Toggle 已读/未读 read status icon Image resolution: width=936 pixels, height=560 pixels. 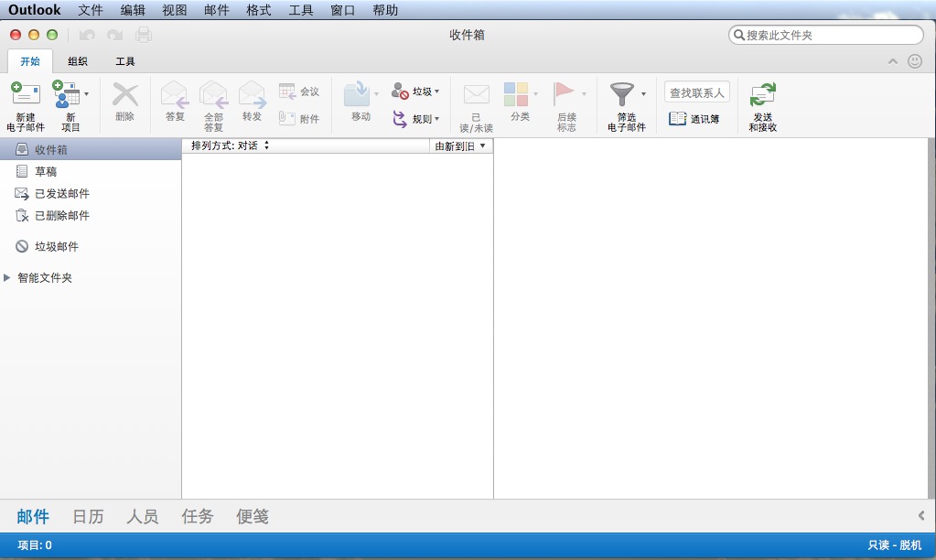click(x=477, y=94)
